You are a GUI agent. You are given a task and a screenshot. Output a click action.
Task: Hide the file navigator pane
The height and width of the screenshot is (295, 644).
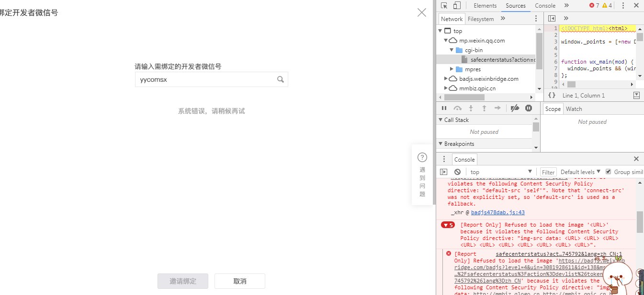(x=552, y=19)
